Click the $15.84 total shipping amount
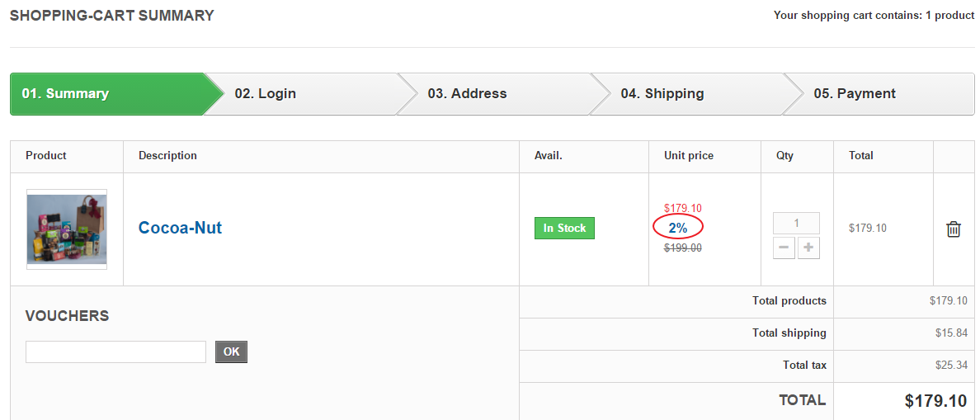 click(x=950, y=333)
